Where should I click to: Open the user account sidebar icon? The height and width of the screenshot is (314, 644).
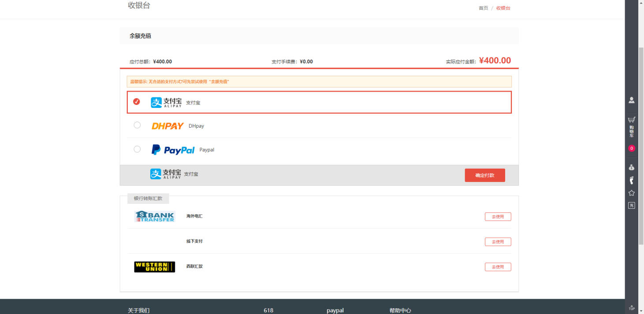(x=631, y=100)
